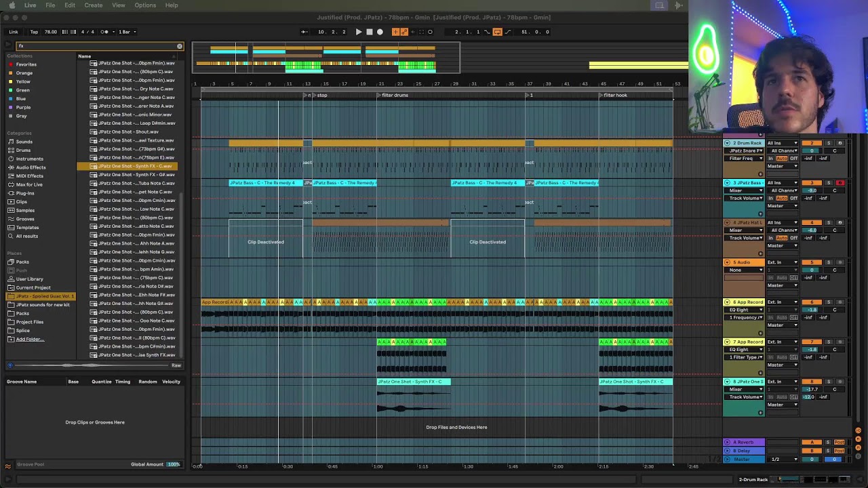The height and width of the screenshot is (488, 868).
Task: Toggle the Raw preview button in browser
Action: coord(176,365)
